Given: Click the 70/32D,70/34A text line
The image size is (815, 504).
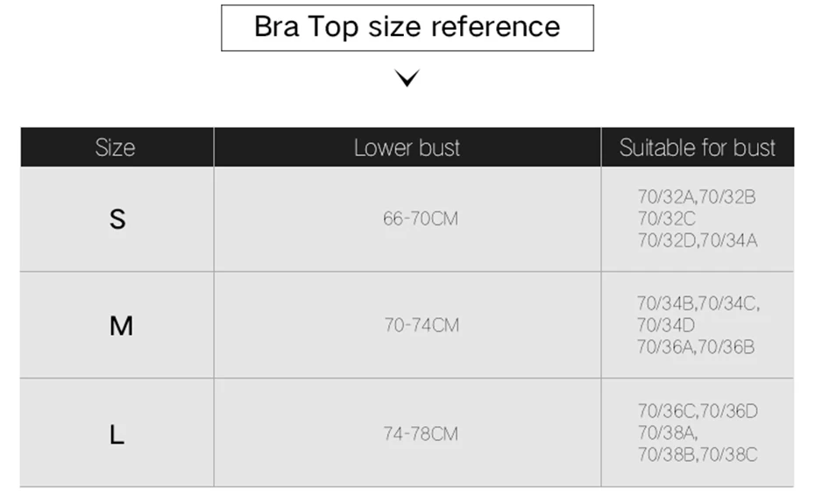Looking at the screenshot, I should (x=698, y=240).
